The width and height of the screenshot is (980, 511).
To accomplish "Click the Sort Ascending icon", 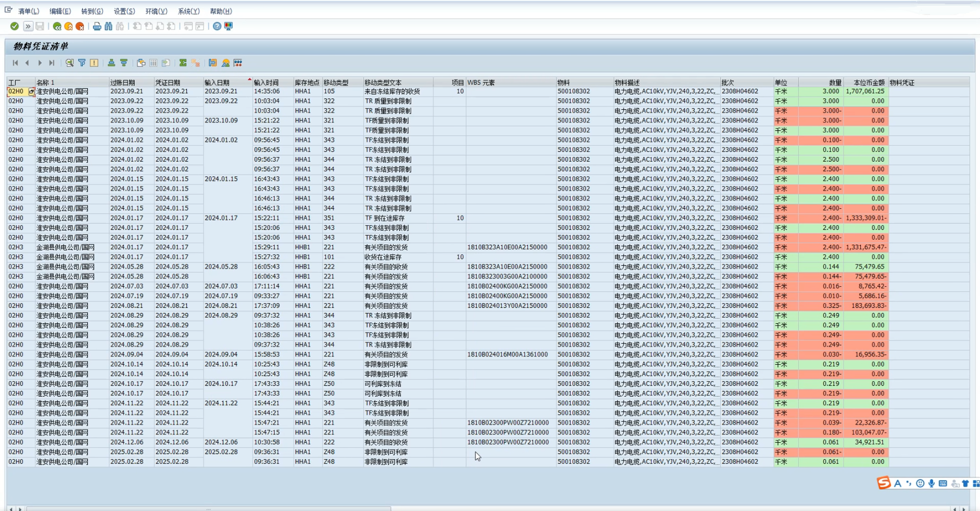I will (111, 63).
